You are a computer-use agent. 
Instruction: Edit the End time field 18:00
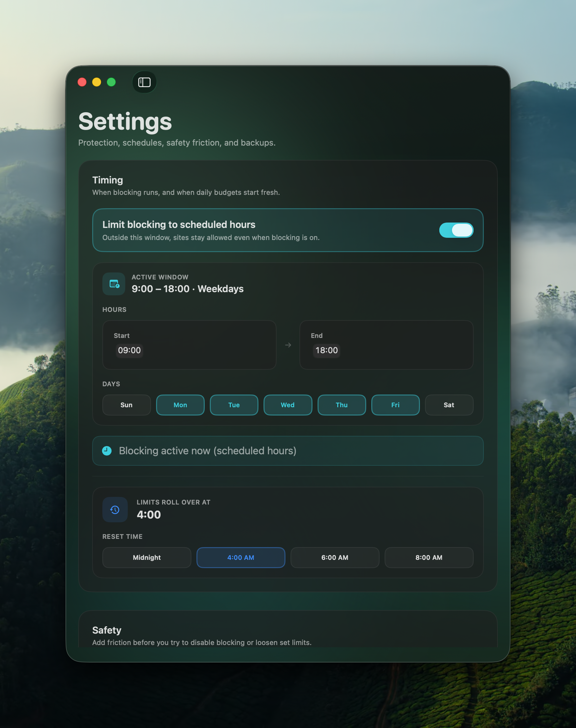click(326, 350)
